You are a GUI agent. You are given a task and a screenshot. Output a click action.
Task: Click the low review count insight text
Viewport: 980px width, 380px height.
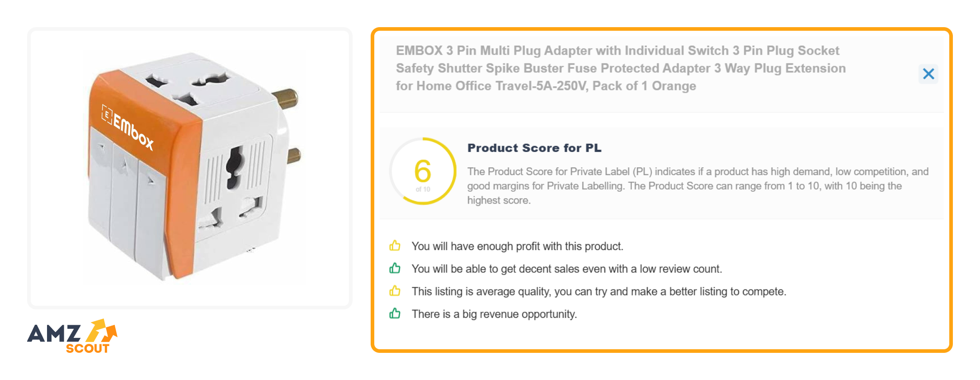(567, 269)
